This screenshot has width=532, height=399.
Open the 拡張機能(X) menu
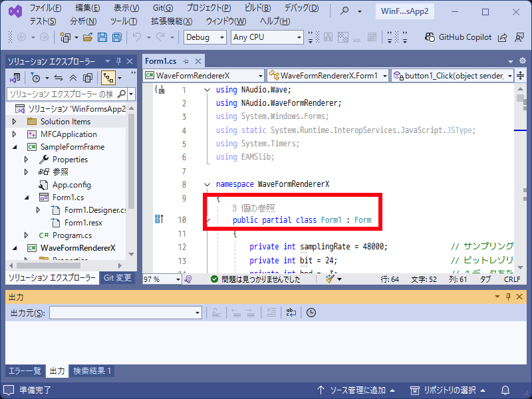(x=172, y=21)
